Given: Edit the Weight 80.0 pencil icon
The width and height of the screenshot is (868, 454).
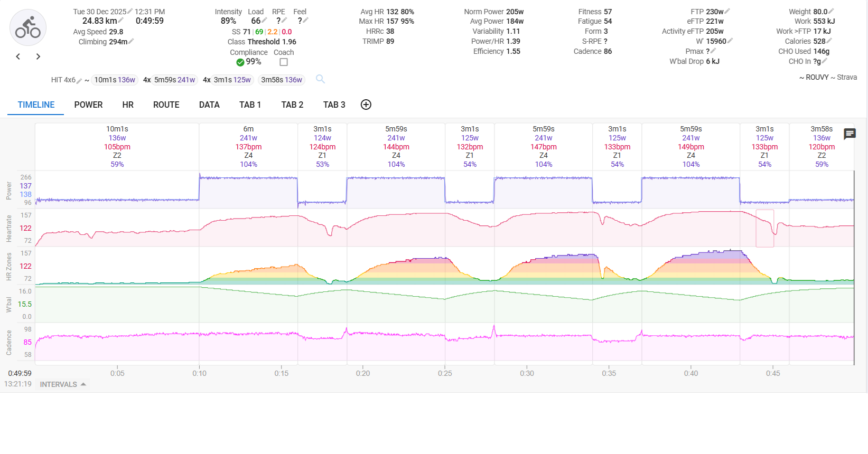Looking at the screenshot, I should 831,11.
